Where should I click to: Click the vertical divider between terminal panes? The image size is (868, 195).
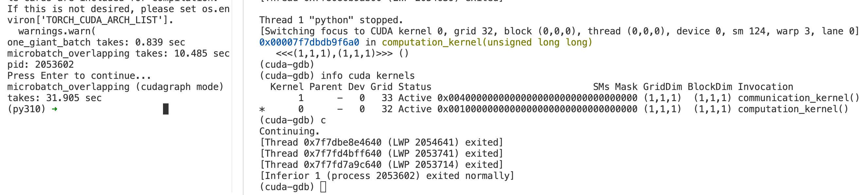(243, 97)
